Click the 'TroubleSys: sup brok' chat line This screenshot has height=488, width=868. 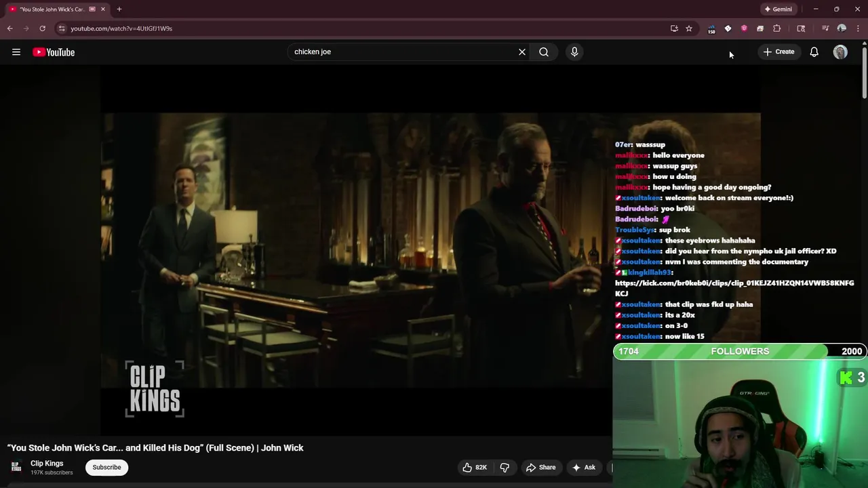click(x=652, y=230)
